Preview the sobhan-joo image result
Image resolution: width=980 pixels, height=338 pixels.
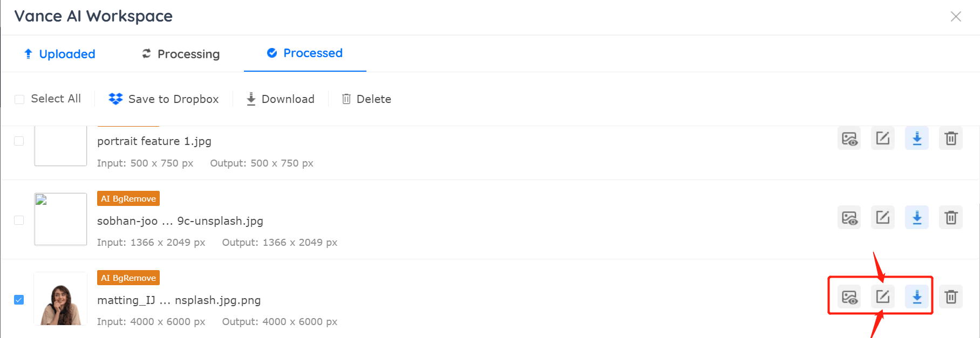coord(849,217)
